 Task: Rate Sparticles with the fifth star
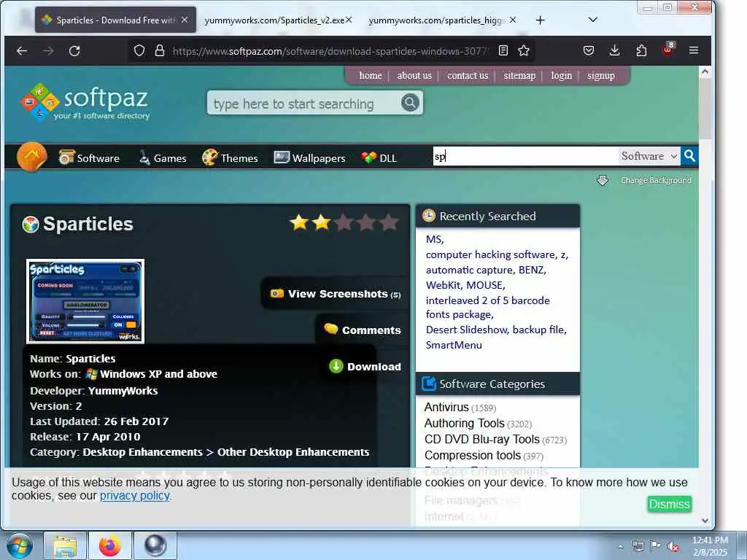click(x=389, y=222)
